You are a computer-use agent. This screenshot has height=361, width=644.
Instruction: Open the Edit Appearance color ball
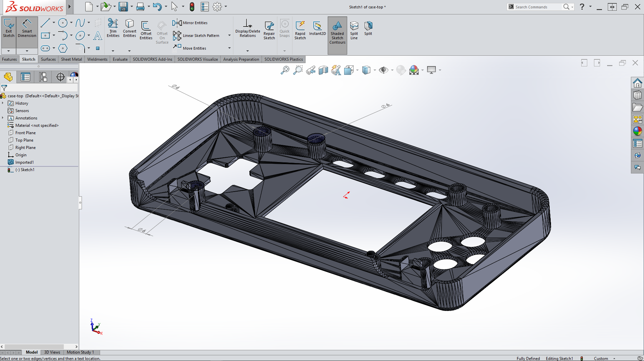pyautogui.click(x=401, y=70)
